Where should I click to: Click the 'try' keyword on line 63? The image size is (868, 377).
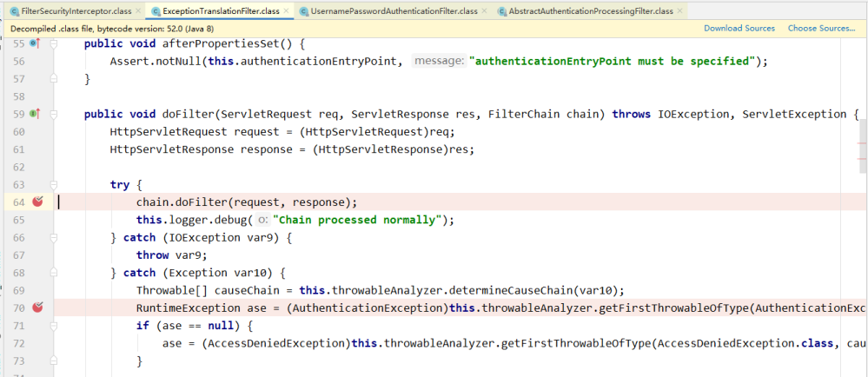click(x=120, y=185)
